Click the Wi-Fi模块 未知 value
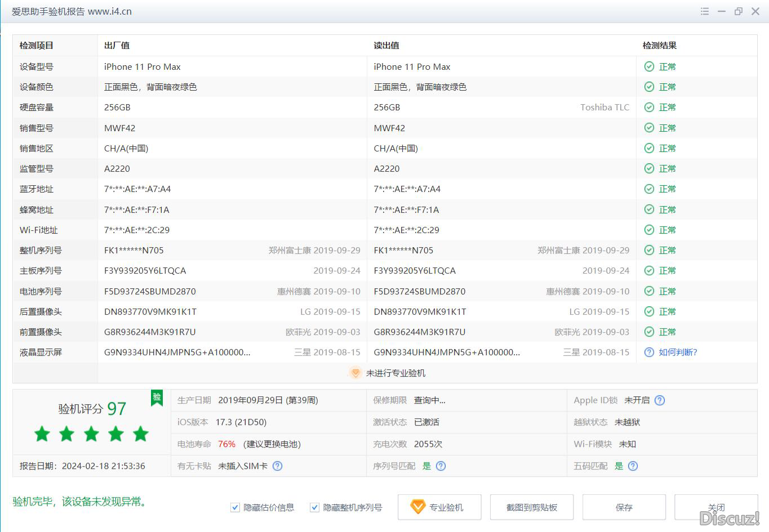This screenshot has width=769, height=532. 627,444
